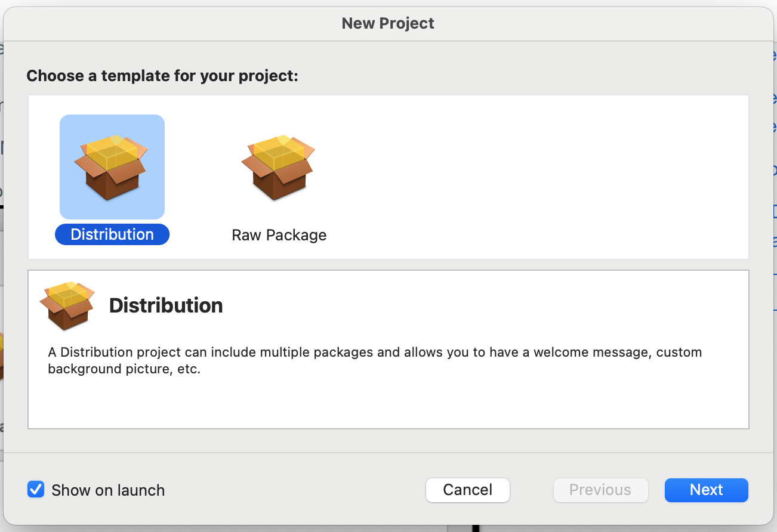This screenshot has height=532, width=777.
Task: Click the New Project title bar
Action: 388,24
